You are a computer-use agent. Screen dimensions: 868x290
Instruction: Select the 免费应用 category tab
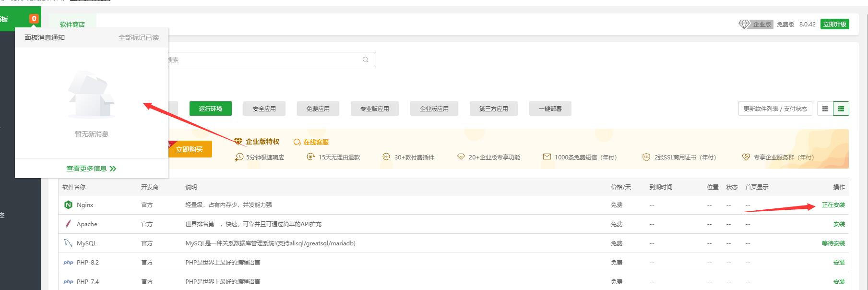coord(318,109)
